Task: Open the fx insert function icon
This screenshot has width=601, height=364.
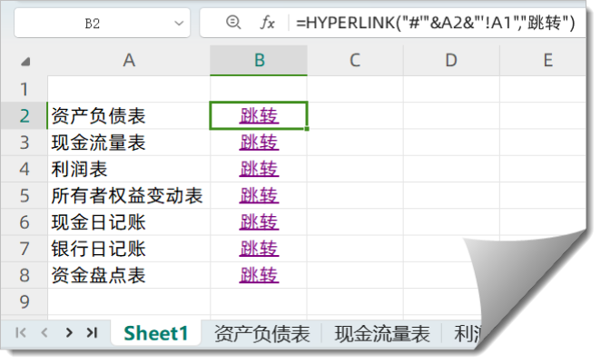Action: pyautogui.click(x=268, y=23)
